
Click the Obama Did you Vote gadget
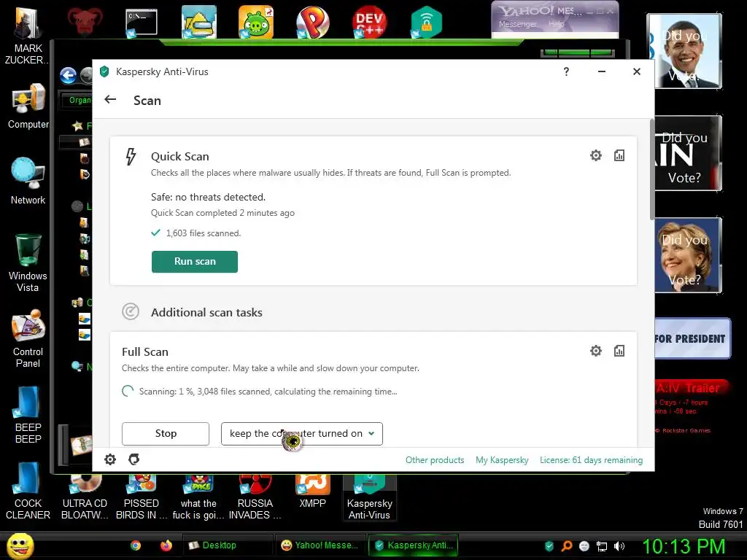(684, 50)
